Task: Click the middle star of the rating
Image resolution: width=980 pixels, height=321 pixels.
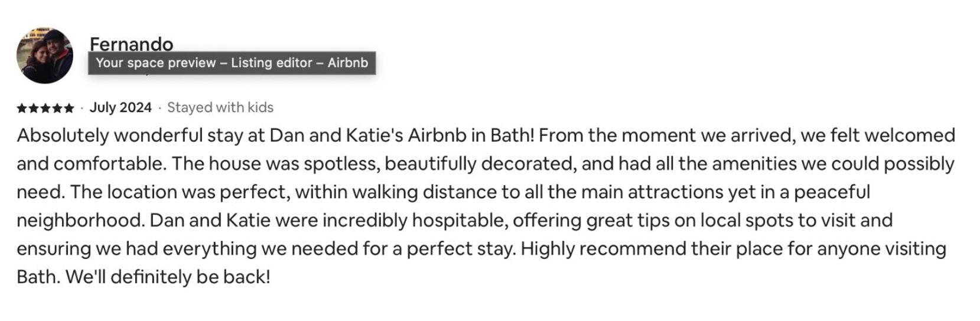Action: pyautogui.click(x=45, y=108)
